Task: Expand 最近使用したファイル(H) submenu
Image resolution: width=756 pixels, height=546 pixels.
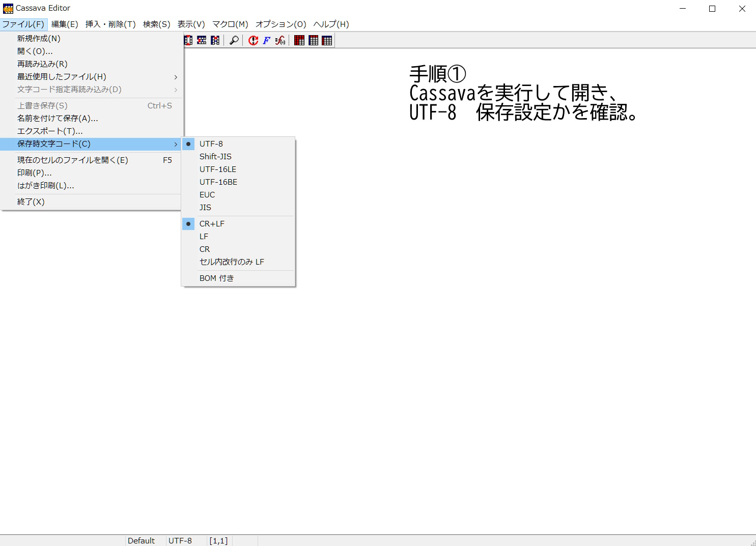Action: click(91, 77)
